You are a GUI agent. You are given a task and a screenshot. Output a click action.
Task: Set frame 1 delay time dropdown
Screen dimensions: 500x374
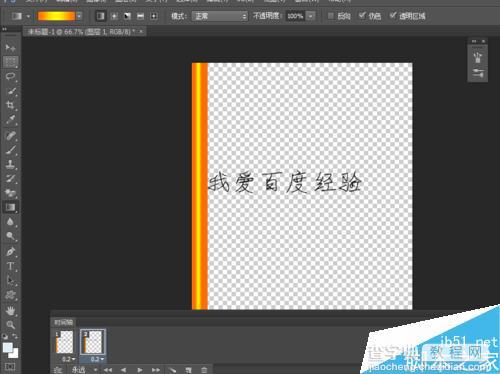coord(68,359)
